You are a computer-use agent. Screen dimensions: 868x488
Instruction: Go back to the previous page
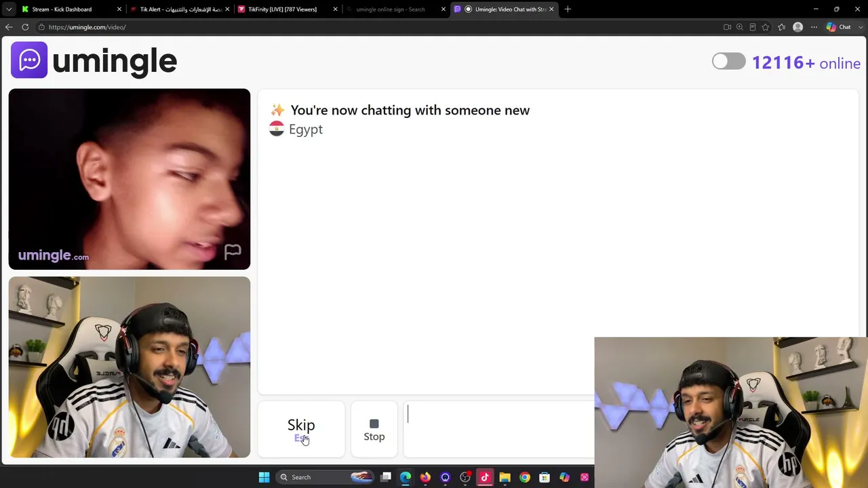[x=9, y=27]
